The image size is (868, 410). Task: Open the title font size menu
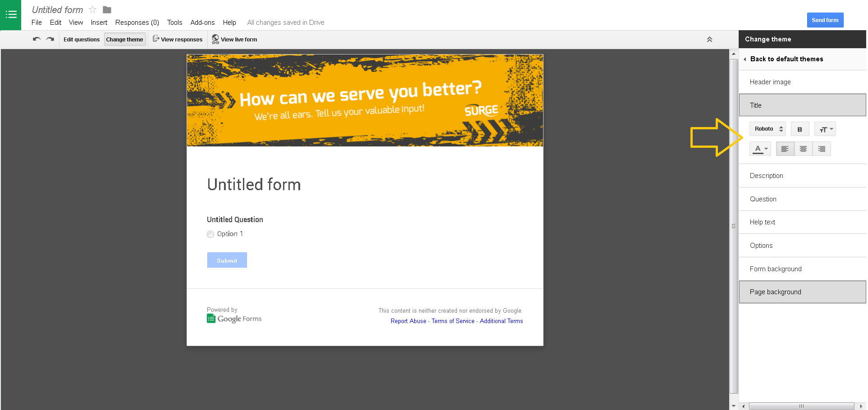tap(825, 129)
